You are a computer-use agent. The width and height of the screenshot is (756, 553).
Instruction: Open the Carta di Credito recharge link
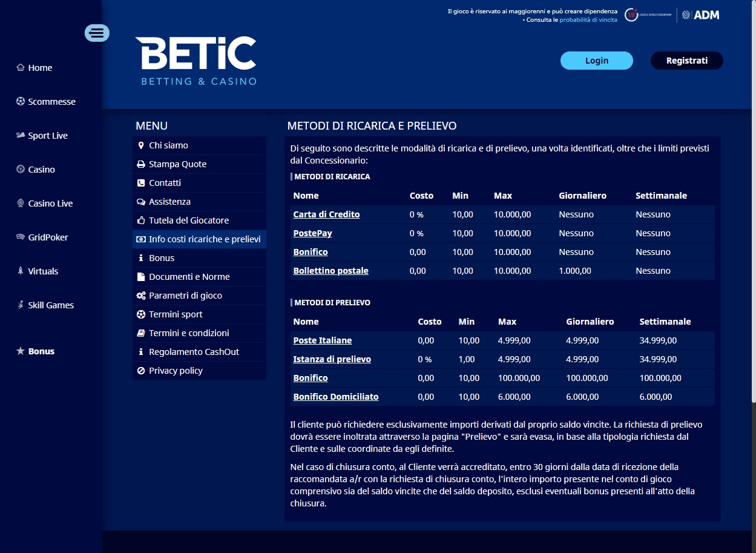tap(327, 214)
